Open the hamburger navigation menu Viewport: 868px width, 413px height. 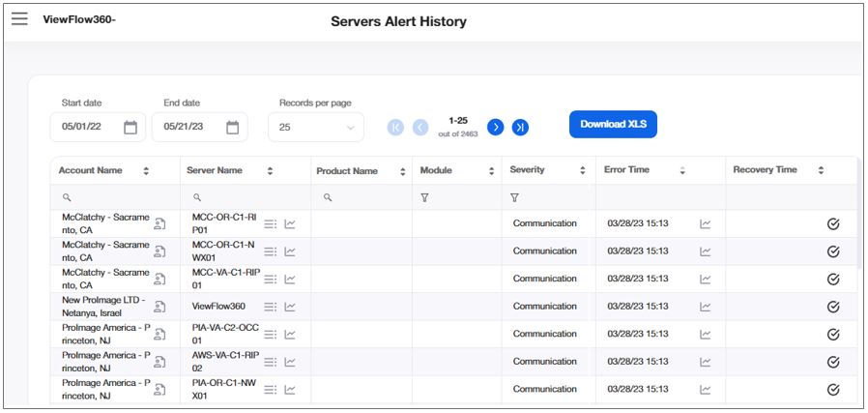click(x=19, y=19)
